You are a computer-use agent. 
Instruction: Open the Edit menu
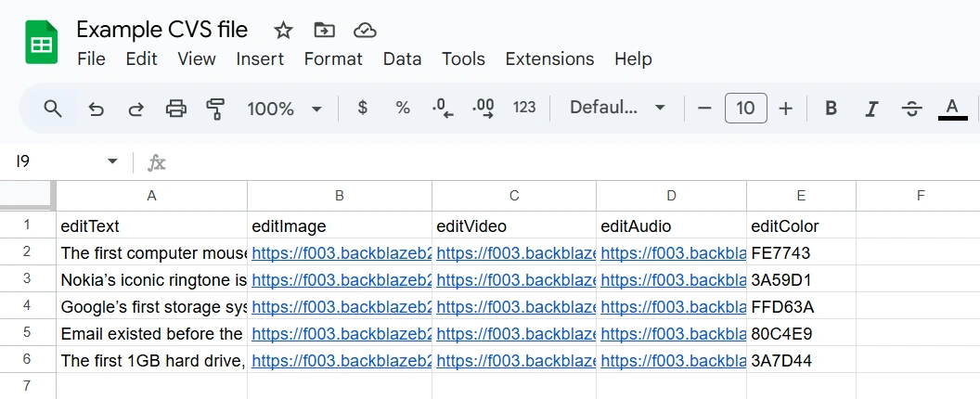[x=141, y=58]
